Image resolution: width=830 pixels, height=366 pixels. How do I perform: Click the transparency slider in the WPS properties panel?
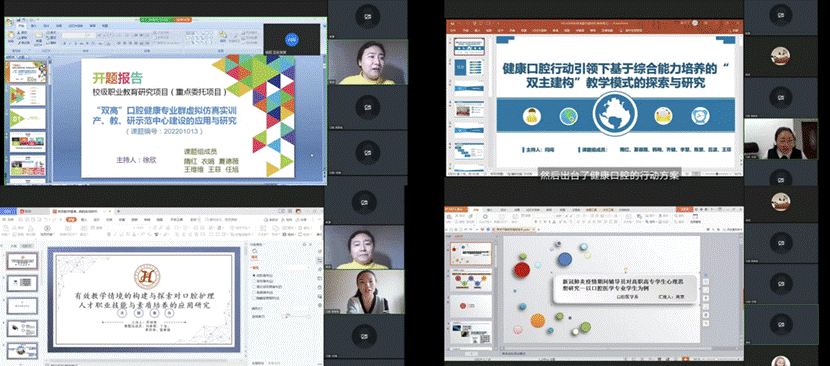tap(296, 317)
